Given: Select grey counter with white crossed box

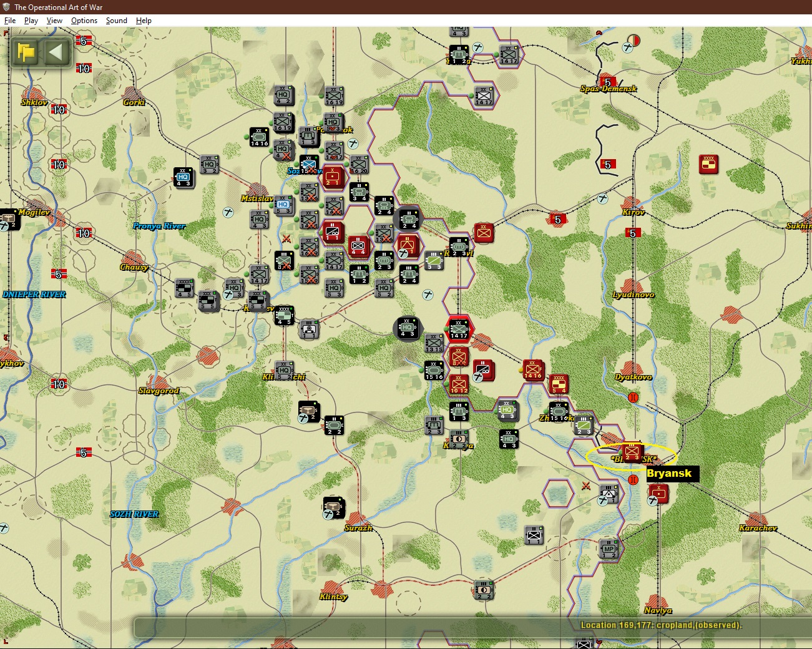Looking at the screenshot, I should tap(534, 535).
